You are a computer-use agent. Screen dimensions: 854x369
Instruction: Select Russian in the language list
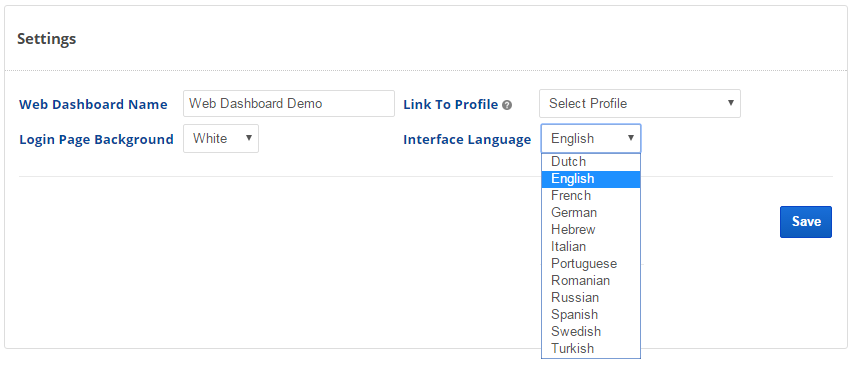pos(591,298)
